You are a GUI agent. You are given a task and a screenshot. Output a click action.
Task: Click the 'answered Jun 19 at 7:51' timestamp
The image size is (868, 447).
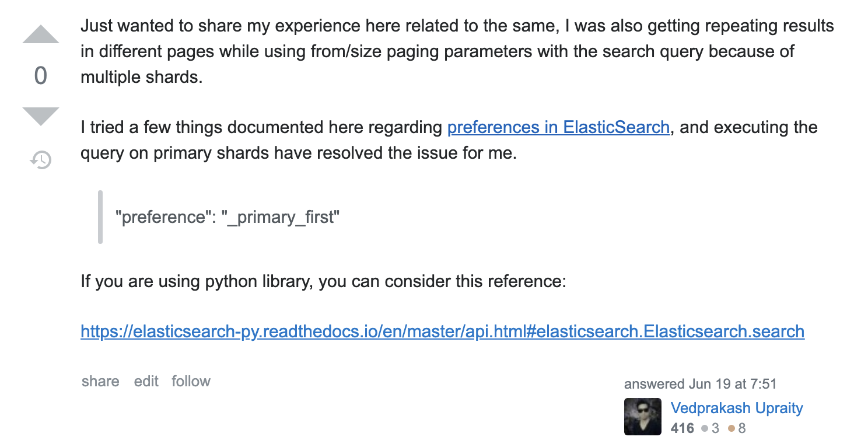(x=700, y=384)
